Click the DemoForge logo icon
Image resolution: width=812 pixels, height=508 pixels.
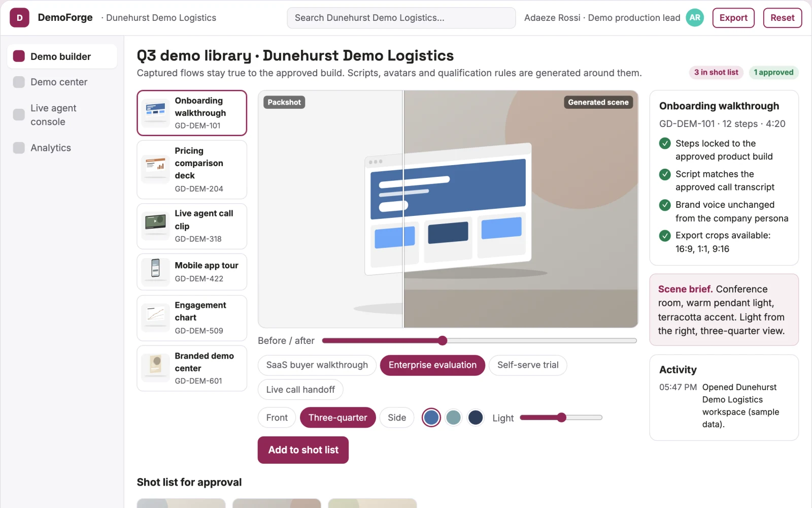pyautogui.click(x=19, y=18)
